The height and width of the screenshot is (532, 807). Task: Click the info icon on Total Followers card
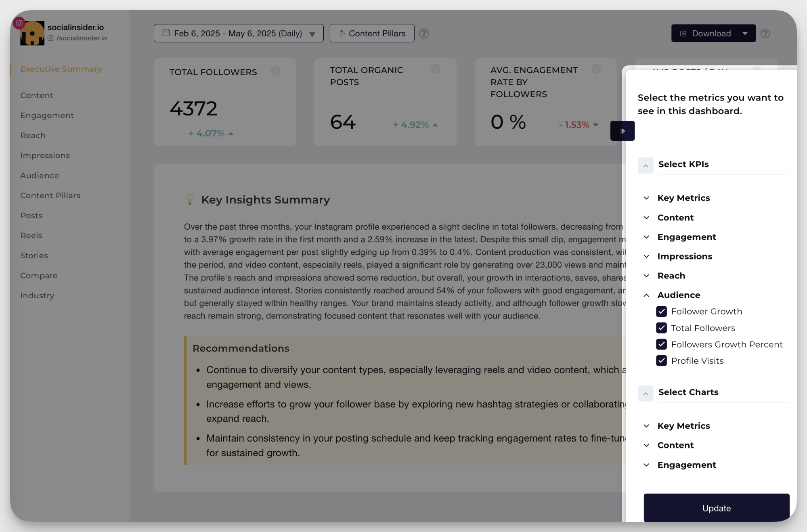(276, 71)
